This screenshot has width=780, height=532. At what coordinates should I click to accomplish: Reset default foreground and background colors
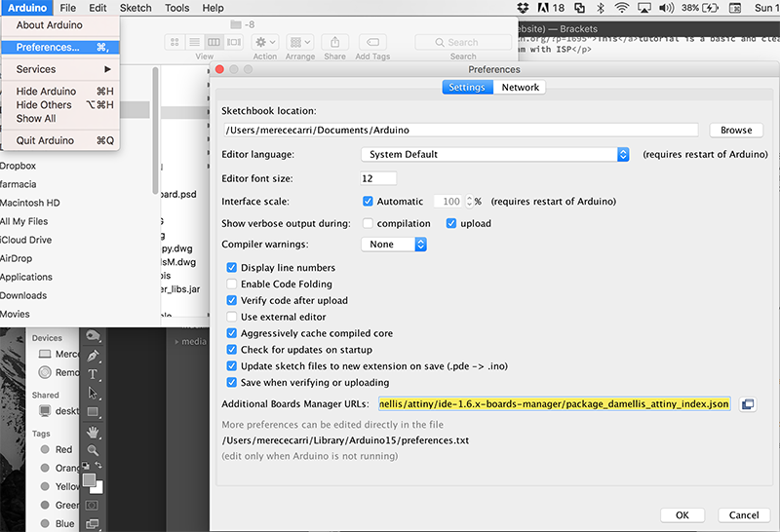click(86, 466)
